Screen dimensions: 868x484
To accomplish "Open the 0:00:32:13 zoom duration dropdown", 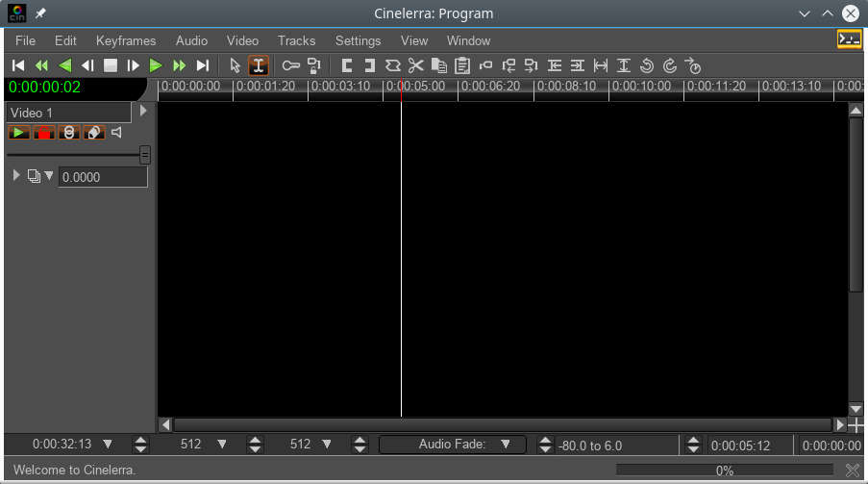I will 108,445.
